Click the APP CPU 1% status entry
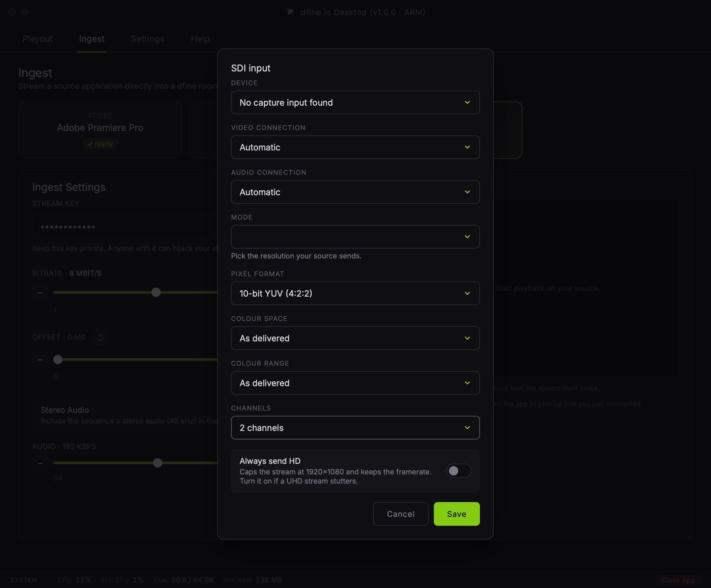Viewport: 711px width, 588px height. tap(122, 580)
